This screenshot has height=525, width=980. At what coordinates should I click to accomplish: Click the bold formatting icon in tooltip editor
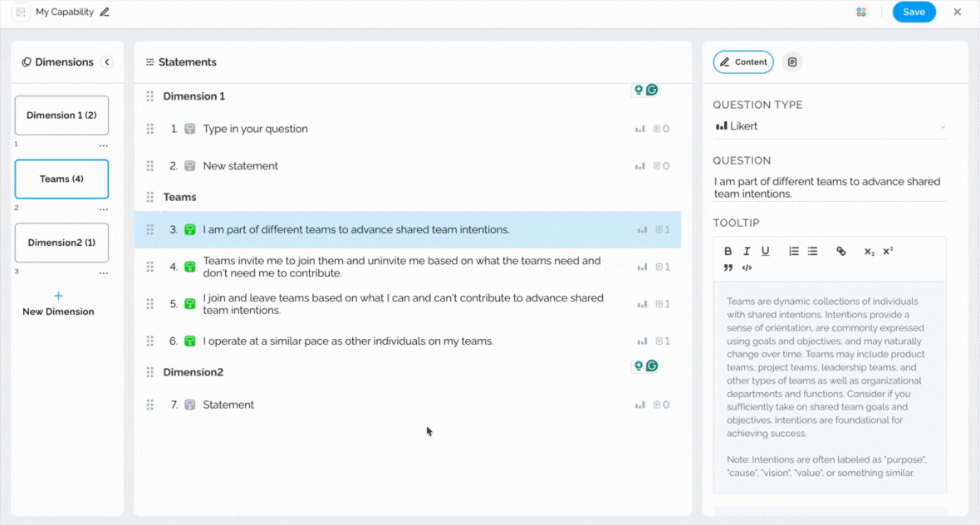click(x=728, y=251)
